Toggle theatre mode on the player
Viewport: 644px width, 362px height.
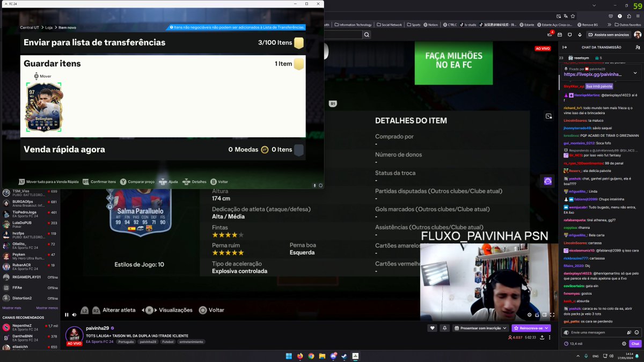click(545, 315)
